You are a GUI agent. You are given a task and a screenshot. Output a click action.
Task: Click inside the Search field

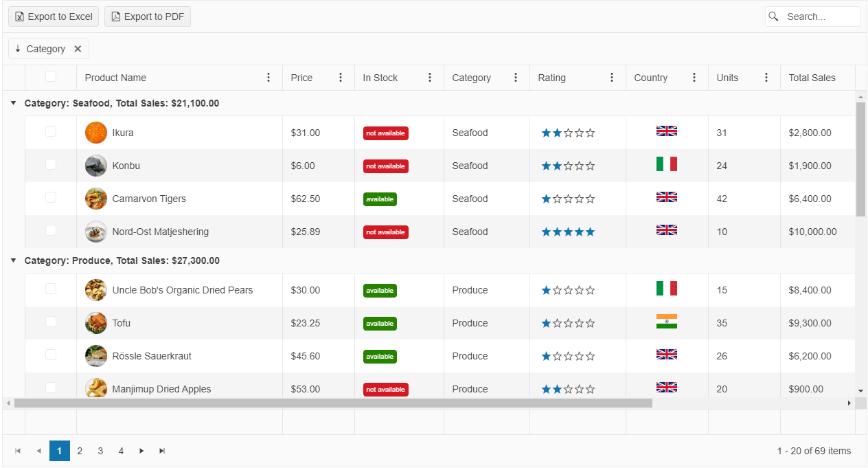(x=817, y=16)
